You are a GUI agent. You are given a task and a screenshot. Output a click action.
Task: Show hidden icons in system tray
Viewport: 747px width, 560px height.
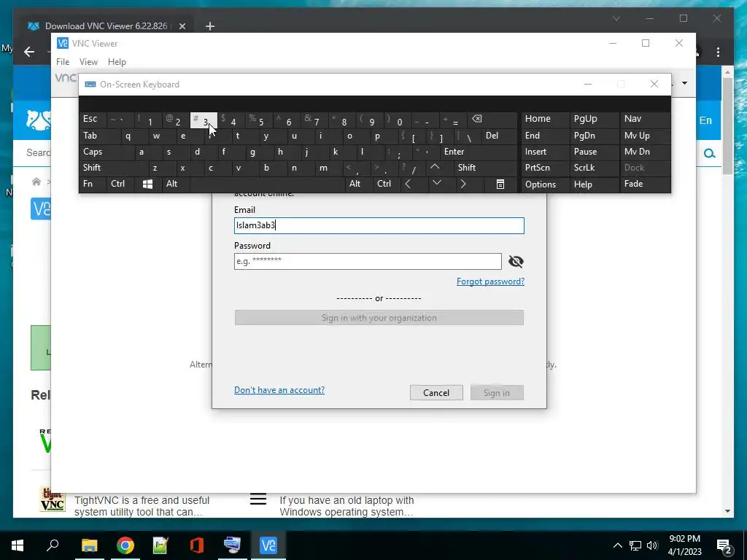click(617, 545)
